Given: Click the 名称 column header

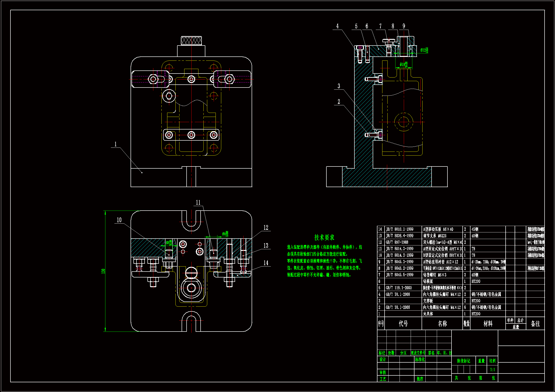Looking at the screenshot, I should tap(442, 324).
